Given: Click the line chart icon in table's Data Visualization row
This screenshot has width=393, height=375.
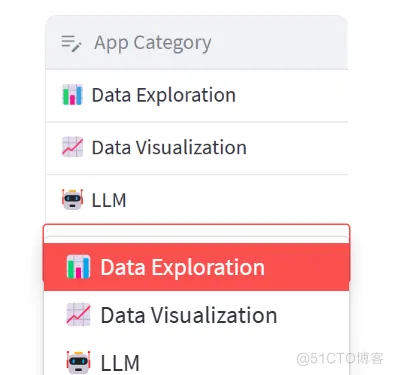Looking at the screenshot, I should (x=72, y=147).
